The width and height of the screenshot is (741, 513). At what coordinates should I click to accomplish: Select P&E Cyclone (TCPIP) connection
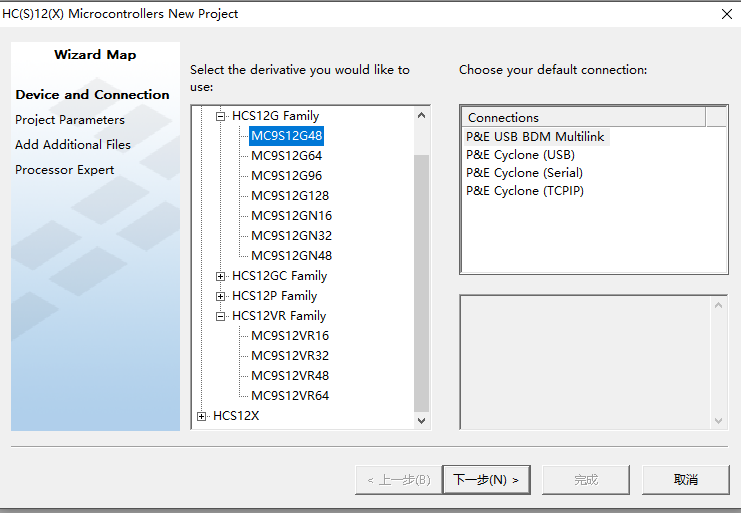click(524, 191)
